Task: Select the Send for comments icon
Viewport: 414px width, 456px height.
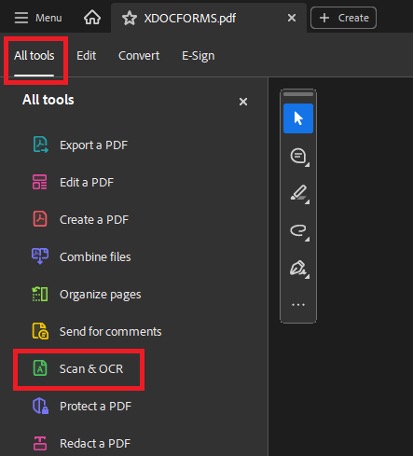Action: 40,331
